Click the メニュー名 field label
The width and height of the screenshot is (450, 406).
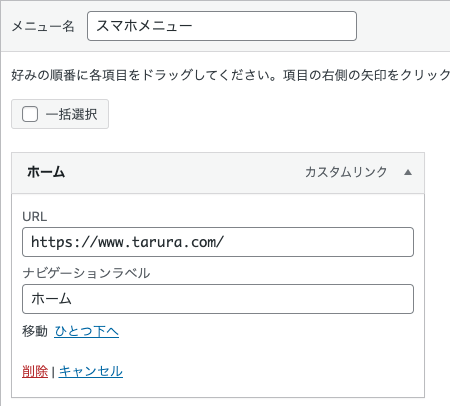(43, 26)
